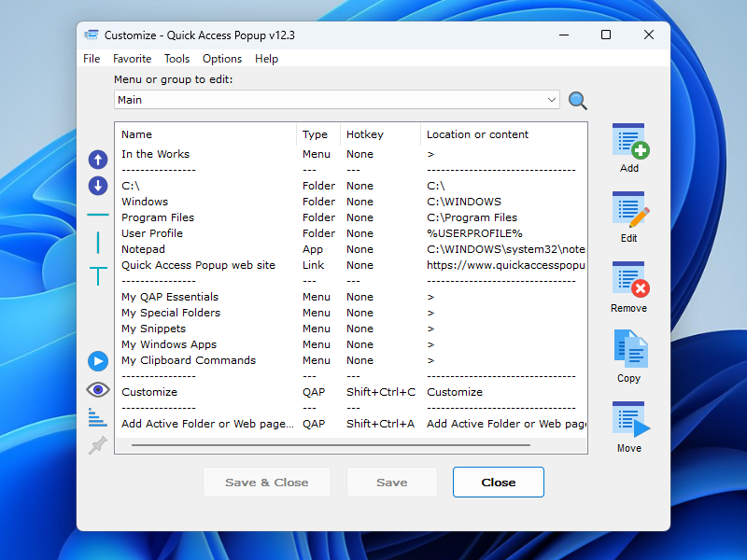
Task: Select the Notepad app row
Action: [351, 249]
